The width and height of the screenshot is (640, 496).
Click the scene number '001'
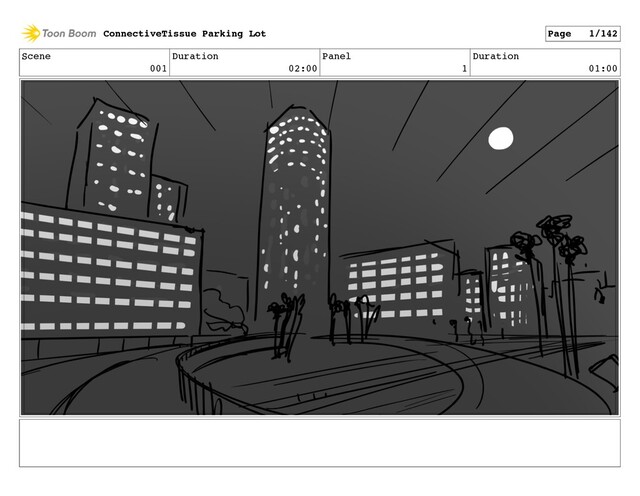coord(158,69)
